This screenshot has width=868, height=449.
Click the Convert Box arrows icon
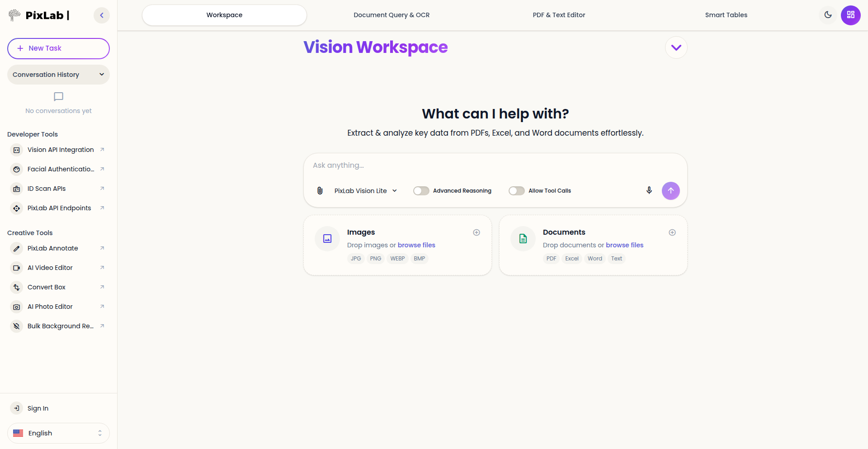coord(17,287)
